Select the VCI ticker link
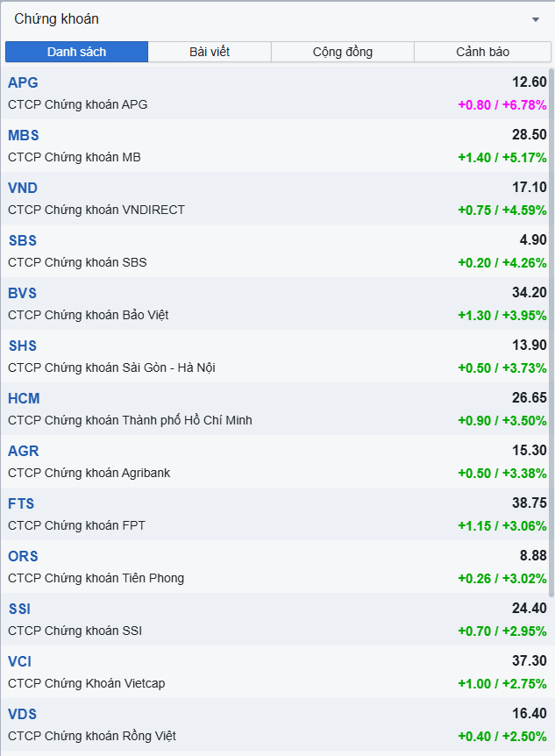Image resolution: width=555 pixels, height=756 pixels. coord(20,661)
